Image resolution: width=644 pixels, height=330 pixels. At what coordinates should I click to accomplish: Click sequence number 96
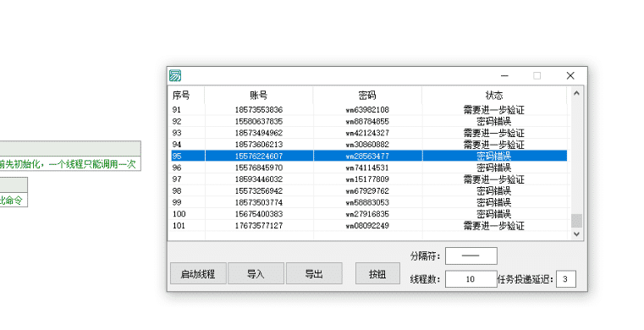(177, 168)
